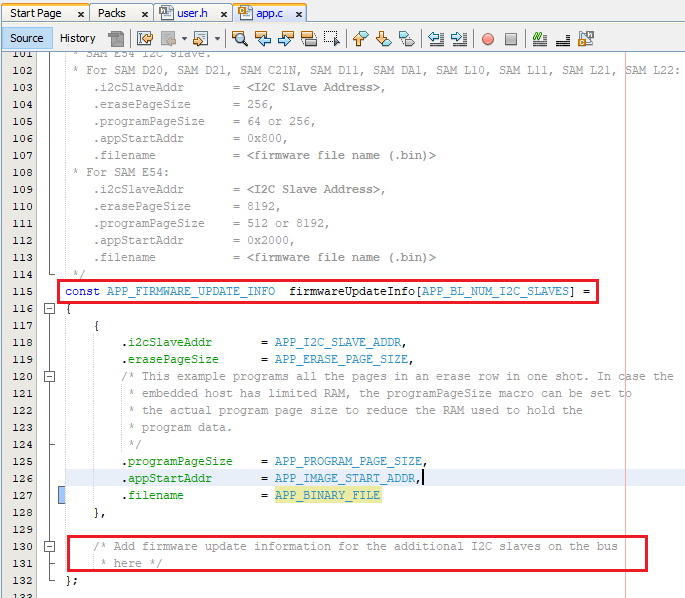The height and width of the screenshot is (598, 685).
Task: Click APP_I2C_SLAVE_ADDR macro
Action: coord(338,342)
